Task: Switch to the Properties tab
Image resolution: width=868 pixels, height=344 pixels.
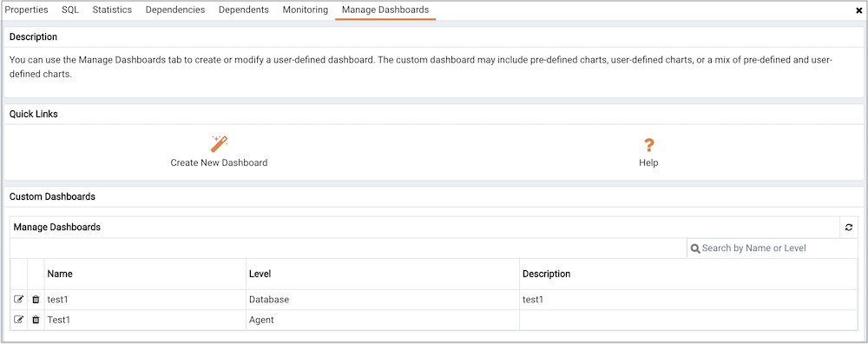Action: tap(27, 10)
